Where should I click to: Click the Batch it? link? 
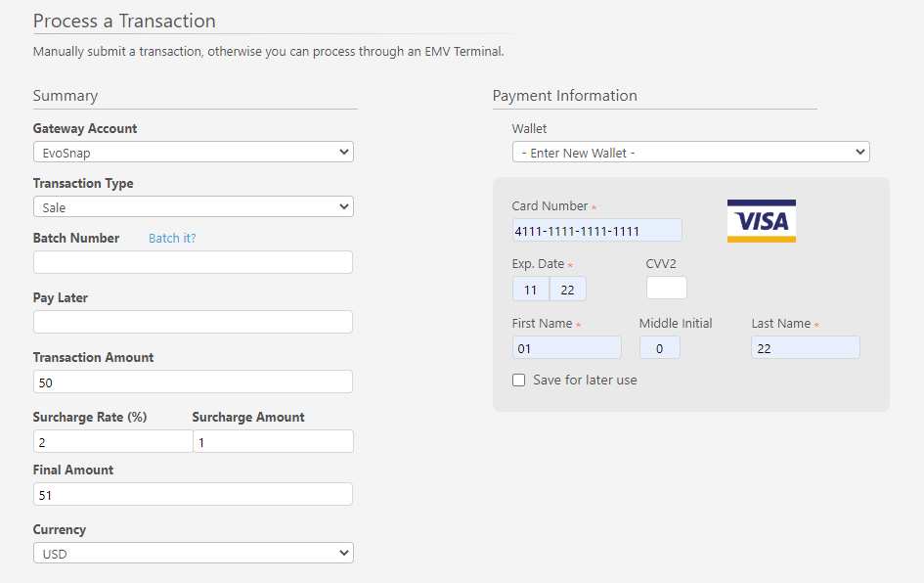click(x=172, y=238)
